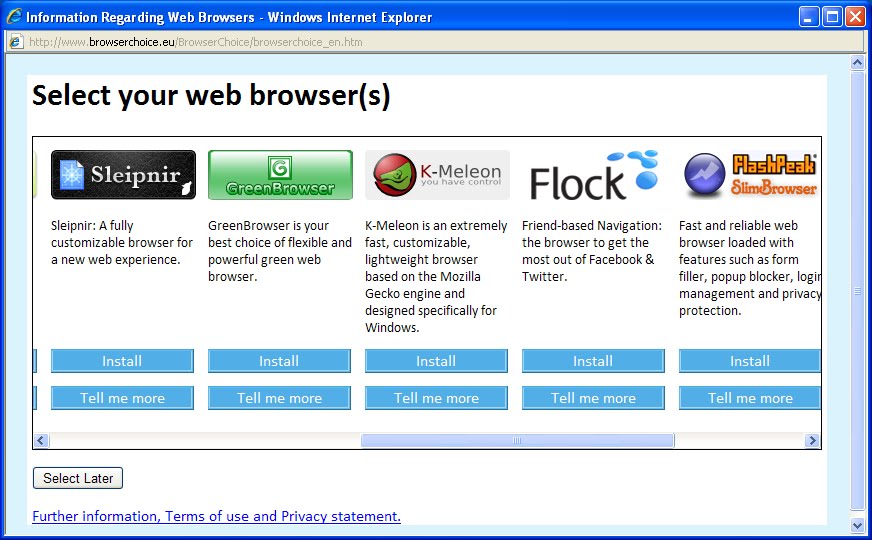Click the horizontal scrollbar thumb in browser list
Image resolution: width=872 pixels, height=540 pixels.
[517, 440]
